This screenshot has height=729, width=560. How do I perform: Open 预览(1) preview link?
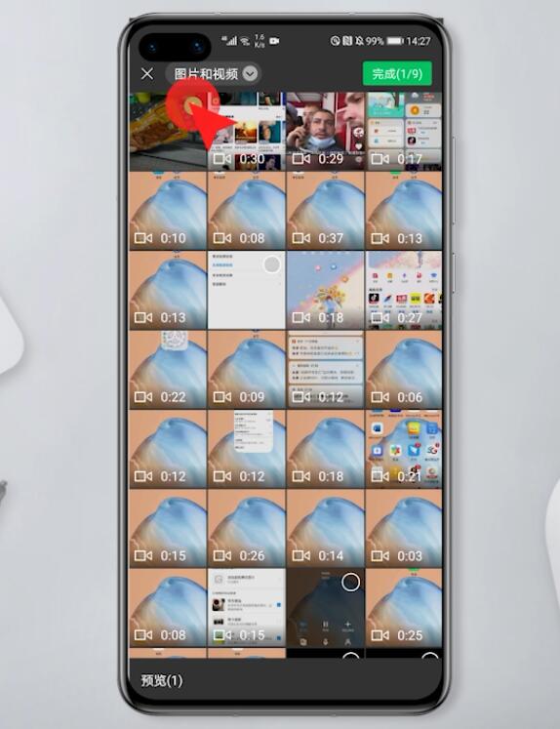[162, 680]
